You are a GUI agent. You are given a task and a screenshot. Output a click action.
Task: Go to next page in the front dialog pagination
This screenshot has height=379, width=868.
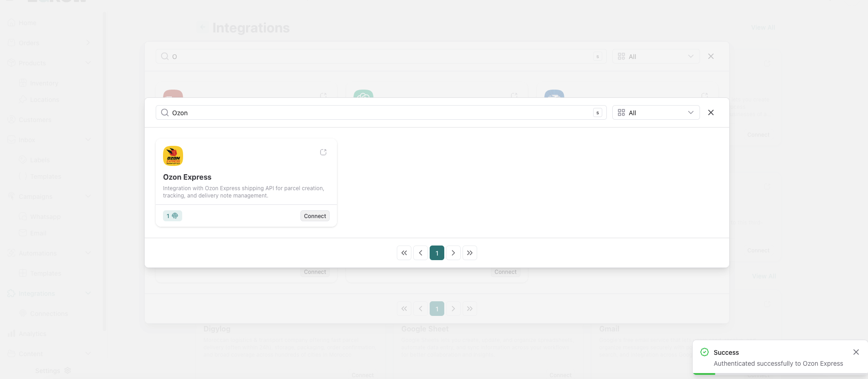453,253
